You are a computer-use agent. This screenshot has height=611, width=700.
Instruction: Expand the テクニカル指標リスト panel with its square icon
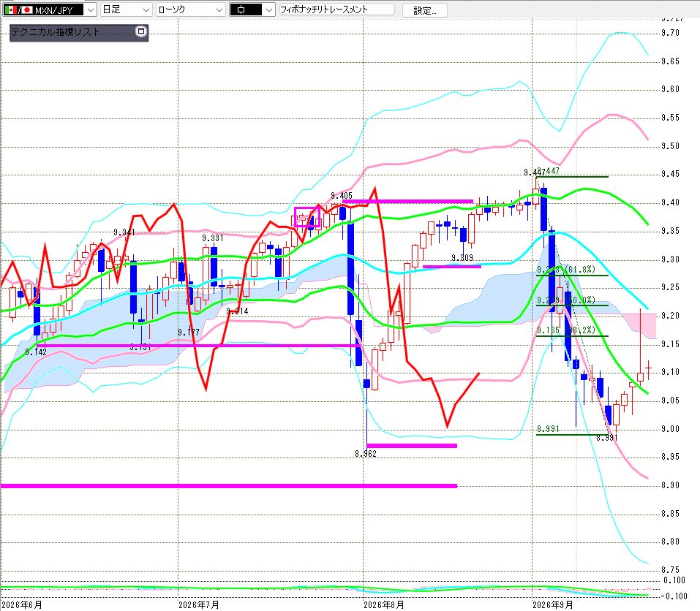tap(141, 31)
